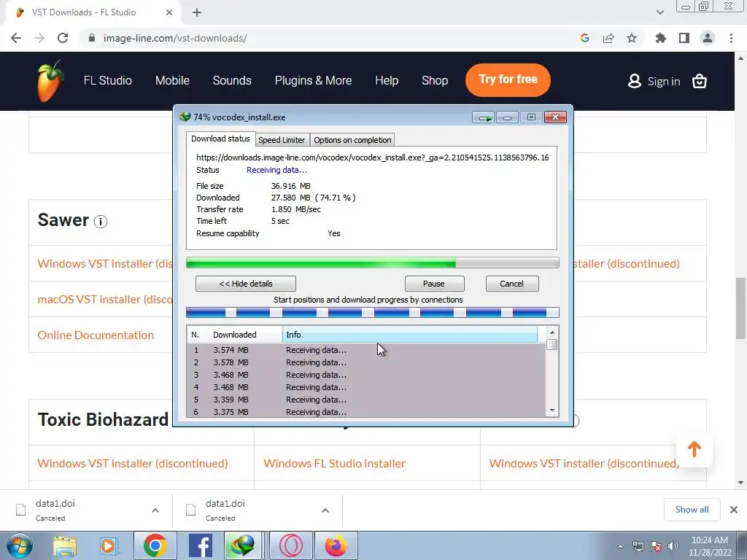Click the Action Center flag tray icon
This screenshot has height=560, width=747.
[x=656, y=546]
